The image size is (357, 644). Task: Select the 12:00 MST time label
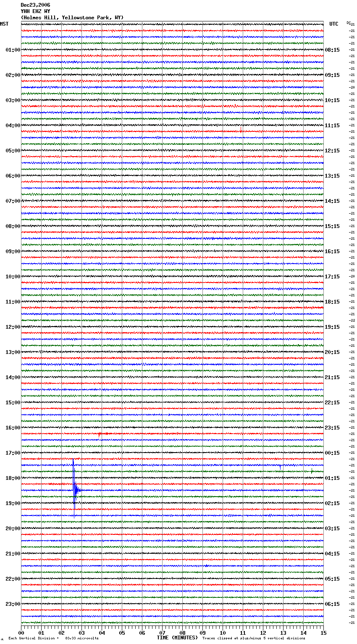pos(13,327)
